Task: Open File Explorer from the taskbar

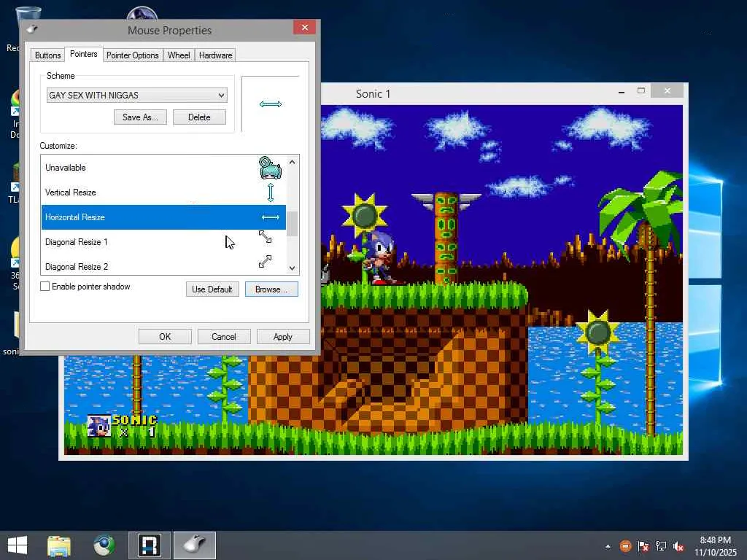Action: 59,545
